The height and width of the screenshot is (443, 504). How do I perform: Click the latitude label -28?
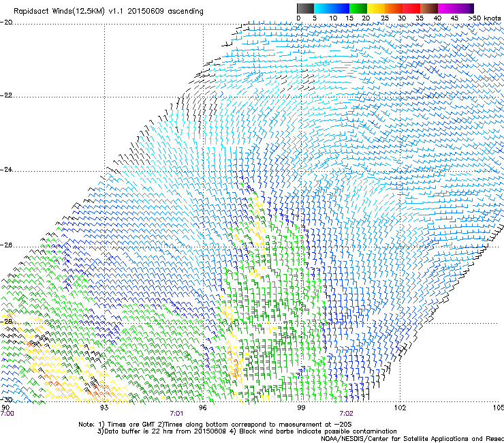point(6,322)
